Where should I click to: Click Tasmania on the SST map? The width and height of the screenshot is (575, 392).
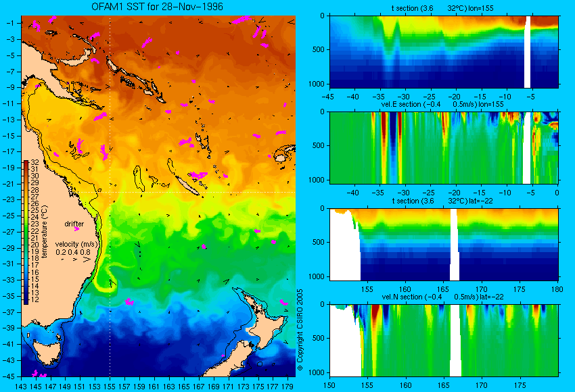pyautogui.click(x=47, y=351)
